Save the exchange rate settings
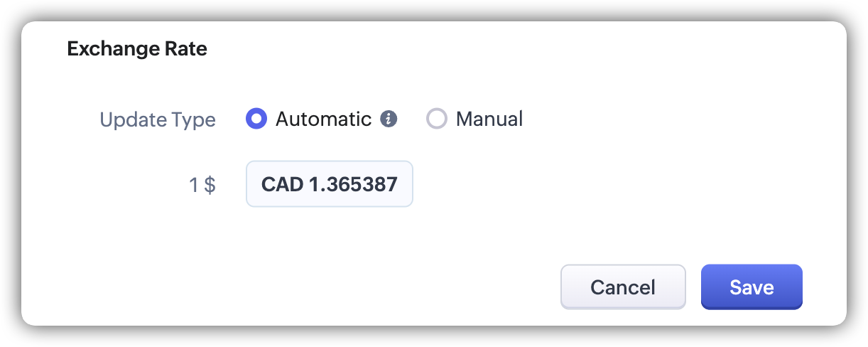The width and height of the screenshot is (868, 347). [x=752, y=287]
